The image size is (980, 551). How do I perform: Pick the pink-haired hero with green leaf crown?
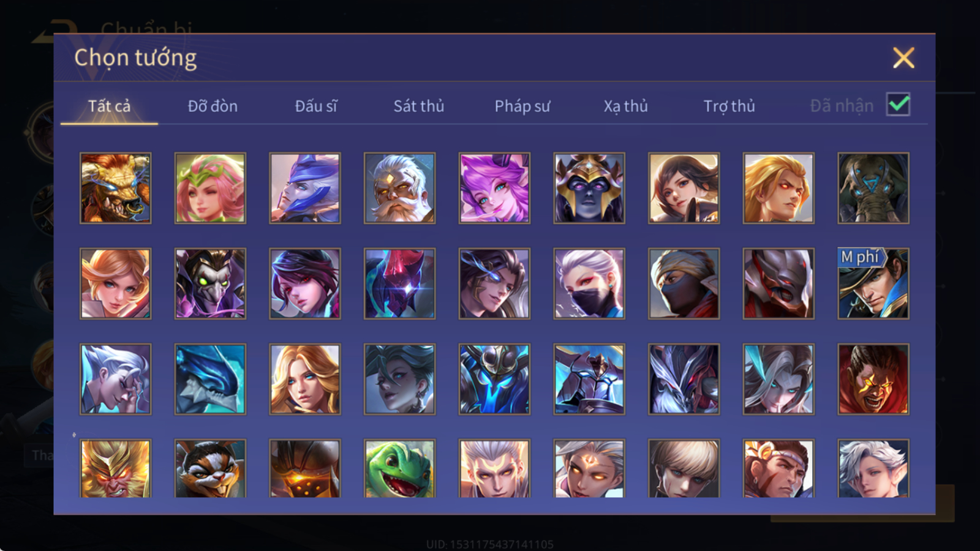tap(210, 188)
